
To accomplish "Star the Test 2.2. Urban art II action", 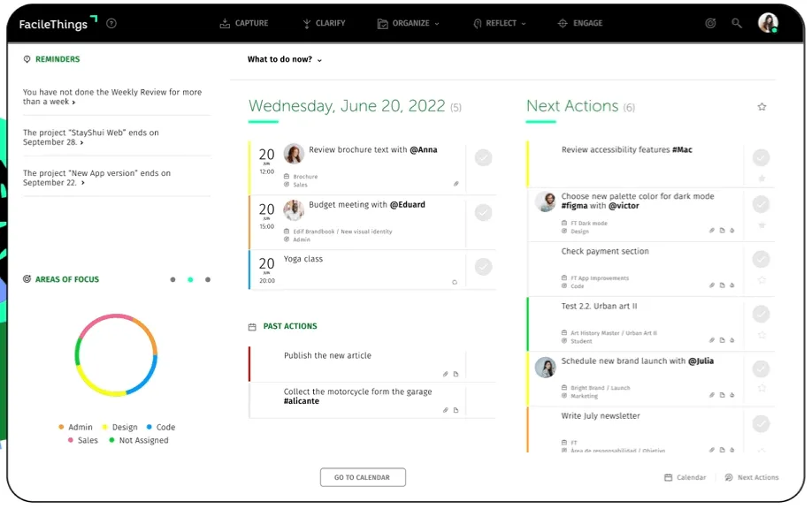I will pos(762,335).
